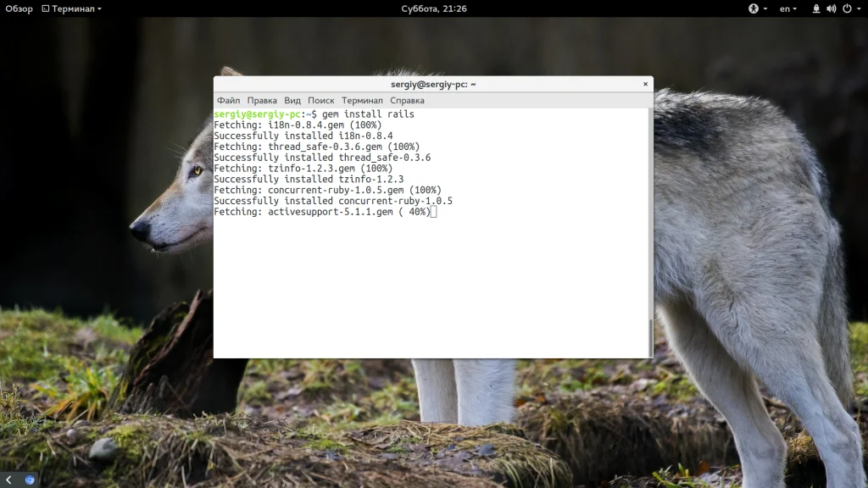Viewport: 868px width, 488px height.
Task: Close the terminal window
Action: point(645,84)
